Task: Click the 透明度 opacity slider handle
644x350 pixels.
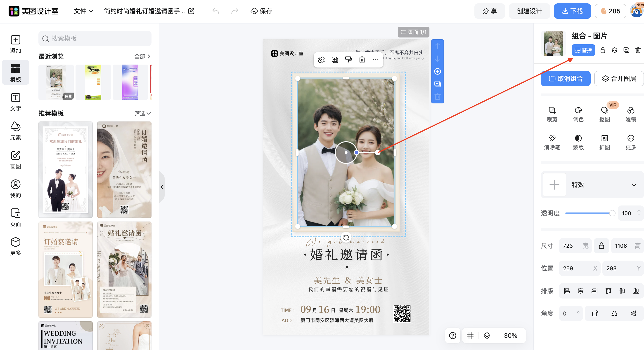Action: pyautogui.click(x=612, y=213)
